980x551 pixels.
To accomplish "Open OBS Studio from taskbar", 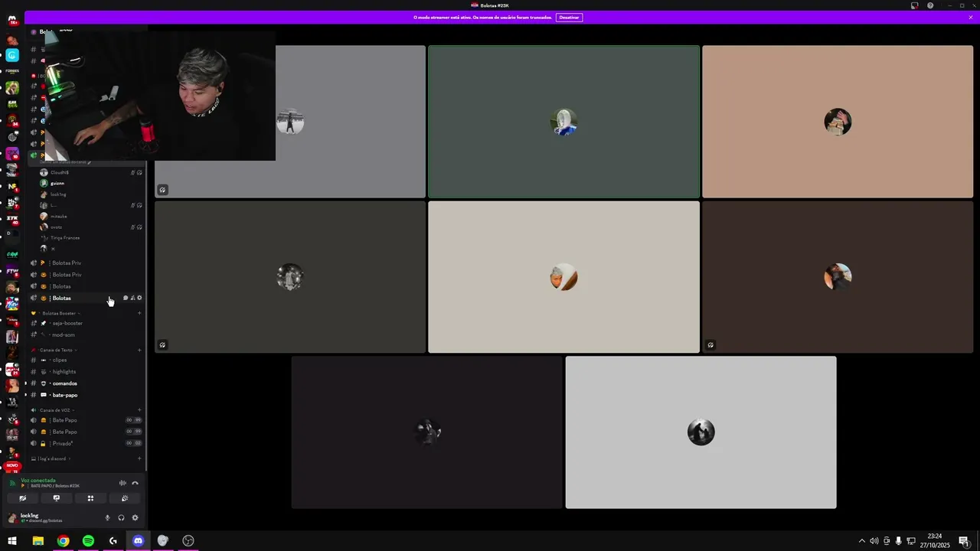I will tap(188, 541).
